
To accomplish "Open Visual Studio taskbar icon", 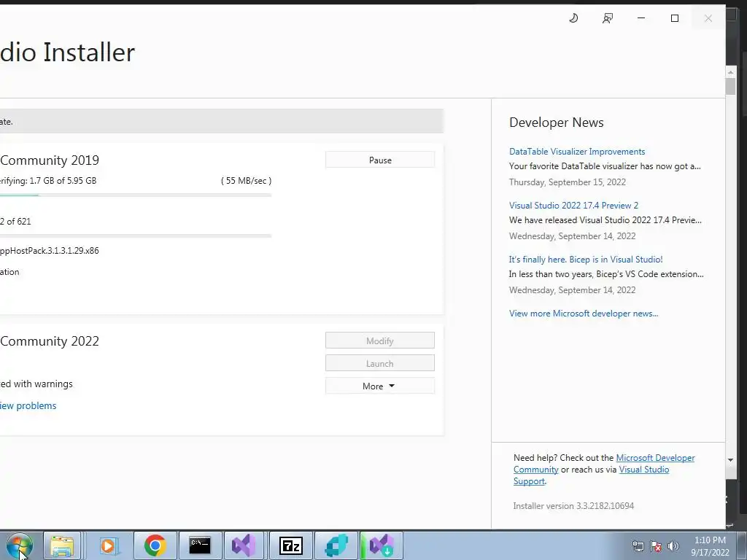I will click(x=244, y=545).
